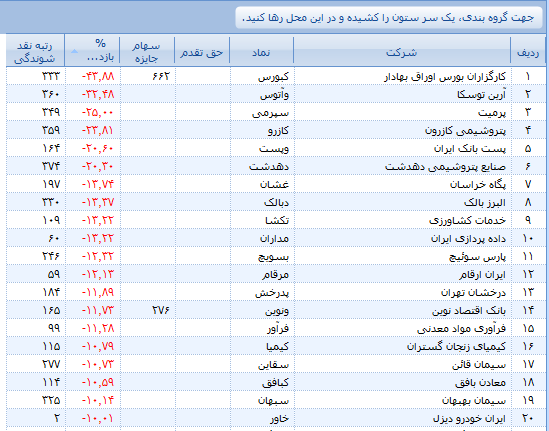Sort by the رتبه نقد شوندگی column header
This screenshot has height=431, width=549.
[x=35, y=50]
